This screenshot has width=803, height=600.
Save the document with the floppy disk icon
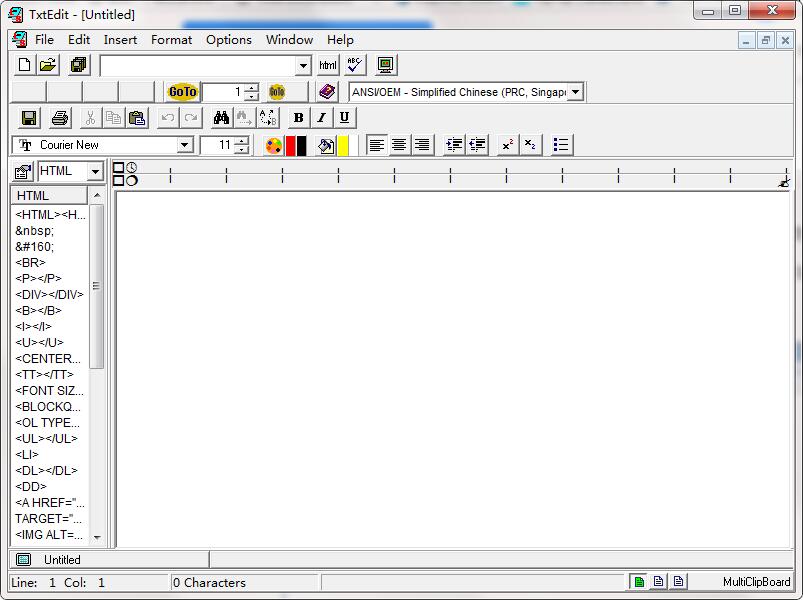[x=29, y=118]
